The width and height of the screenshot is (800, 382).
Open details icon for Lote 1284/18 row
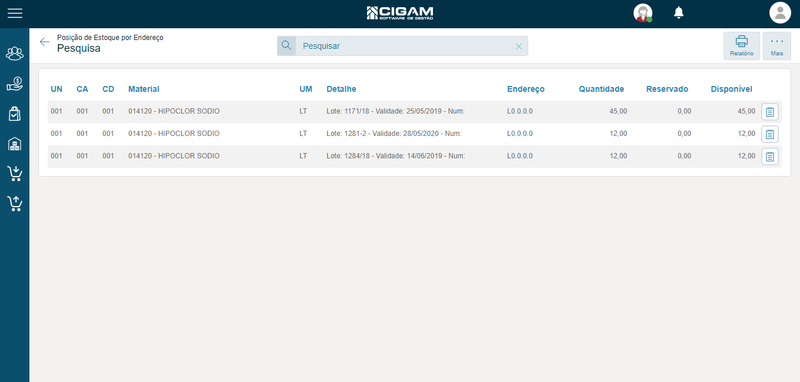coord(770,157)
